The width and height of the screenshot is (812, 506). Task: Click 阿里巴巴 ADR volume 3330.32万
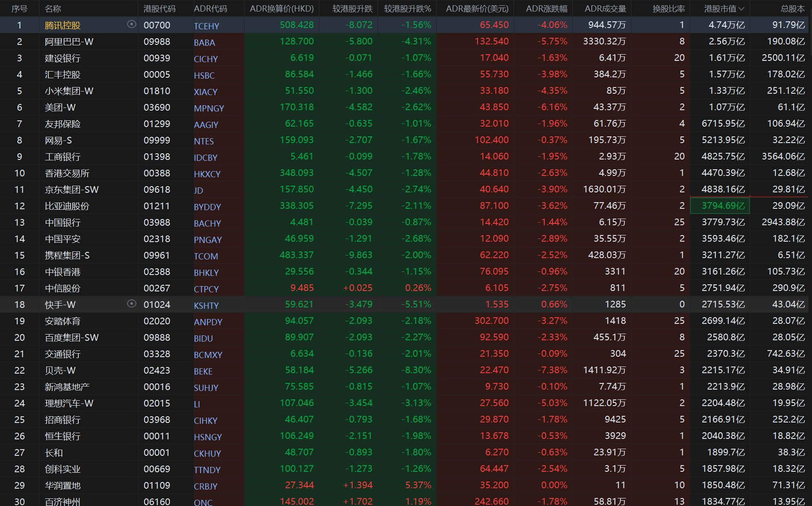click(604, 41)
